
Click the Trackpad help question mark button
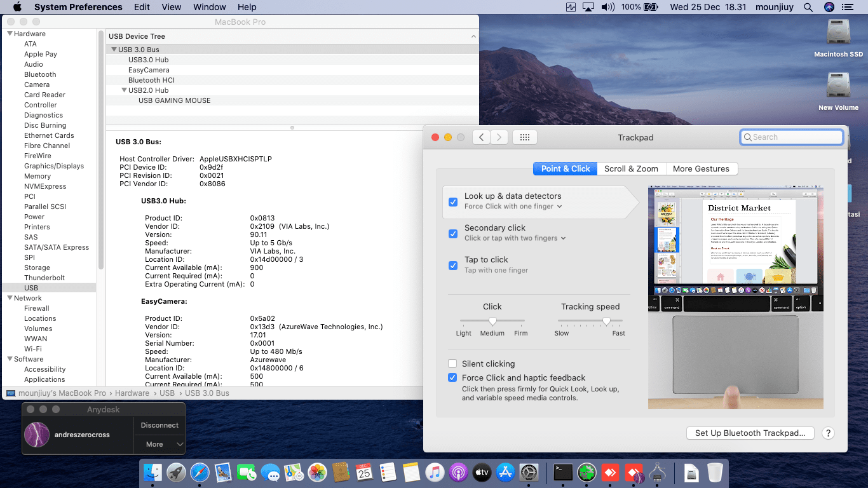(x=828, y=433)
